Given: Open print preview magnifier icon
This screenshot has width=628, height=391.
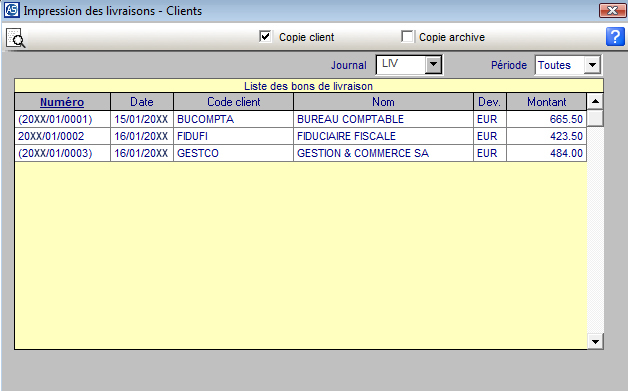Looking at the screenshot, I should click(16, 38).
